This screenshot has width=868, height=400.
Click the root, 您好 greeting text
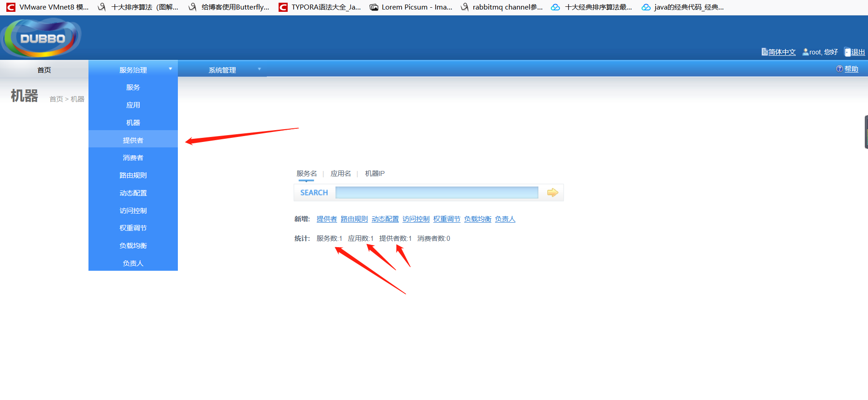coord(824,52)
